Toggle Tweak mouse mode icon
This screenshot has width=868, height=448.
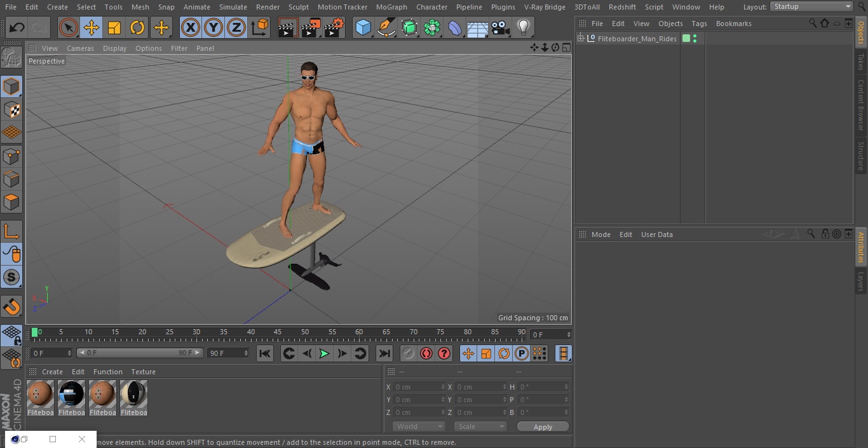11,254
